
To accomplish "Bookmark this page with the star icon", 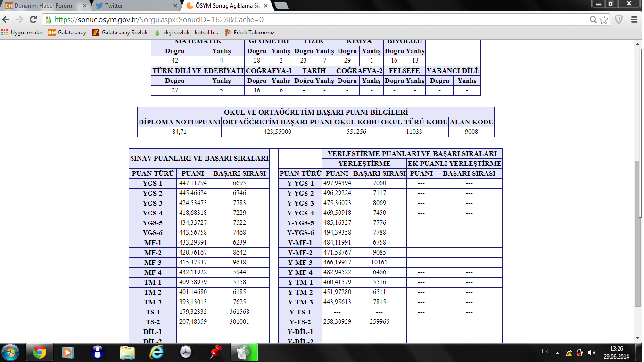I will 603,20.
